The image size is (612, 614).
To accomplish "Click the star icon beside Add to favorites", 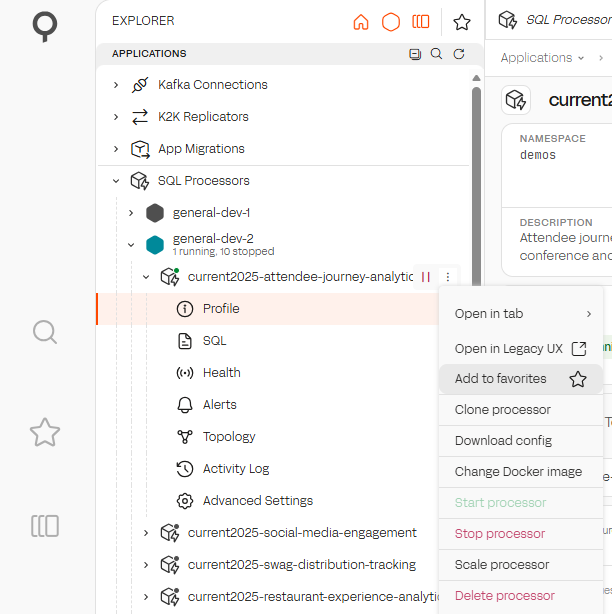I will [578, 379].
